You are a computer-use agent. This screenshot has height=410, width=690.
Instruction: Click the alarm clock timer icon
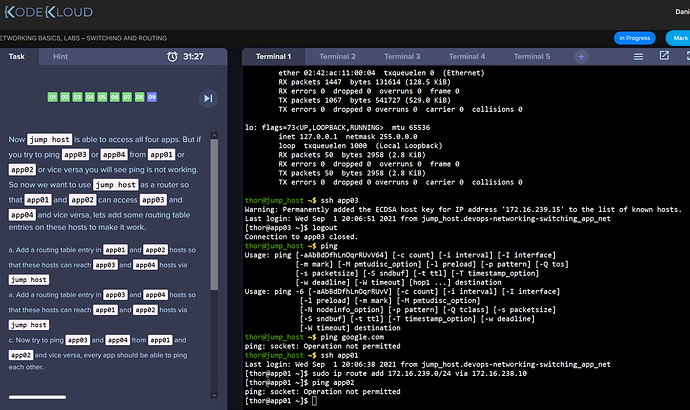[173, 57]
